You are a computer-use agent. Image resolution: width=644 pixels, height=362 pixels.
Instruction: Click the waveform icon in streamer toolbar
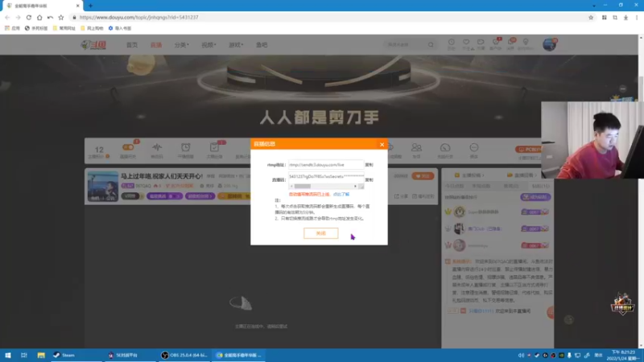click(x=157, y=147)
